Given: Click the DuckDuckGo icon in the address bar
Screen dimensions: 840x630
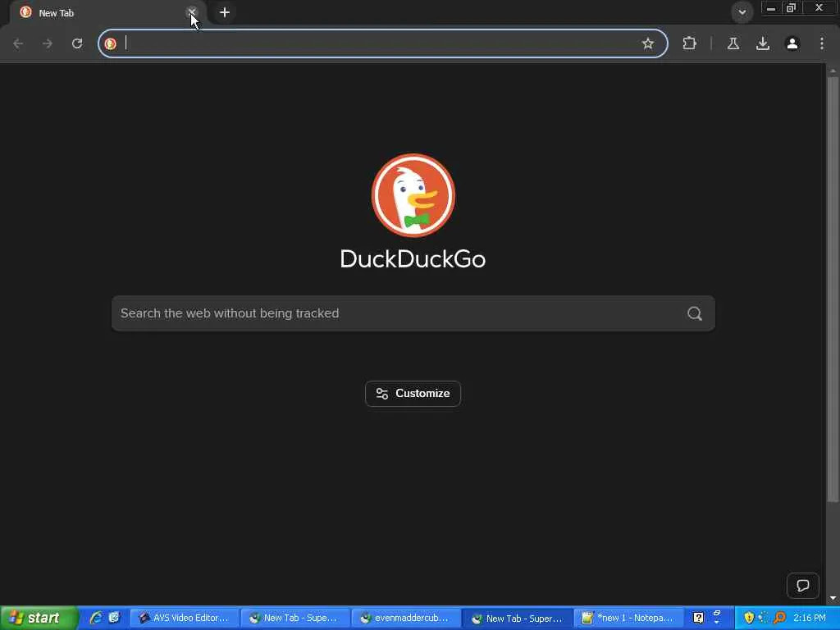Looking at the screenshot, I should click(x=111, y=43).
